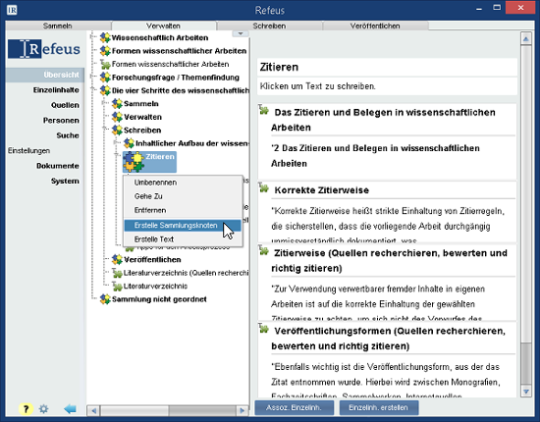Click puzzle icon beside tree node Veröffentlichen
The height and width of the screenshot is (422, 540).
[117, 259]
